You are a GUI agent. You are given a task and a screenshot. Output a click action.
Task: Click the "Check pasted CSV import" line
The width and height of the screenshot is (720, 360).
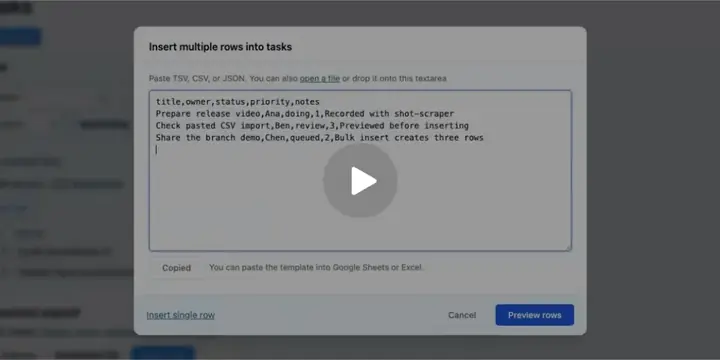point(312,126)
